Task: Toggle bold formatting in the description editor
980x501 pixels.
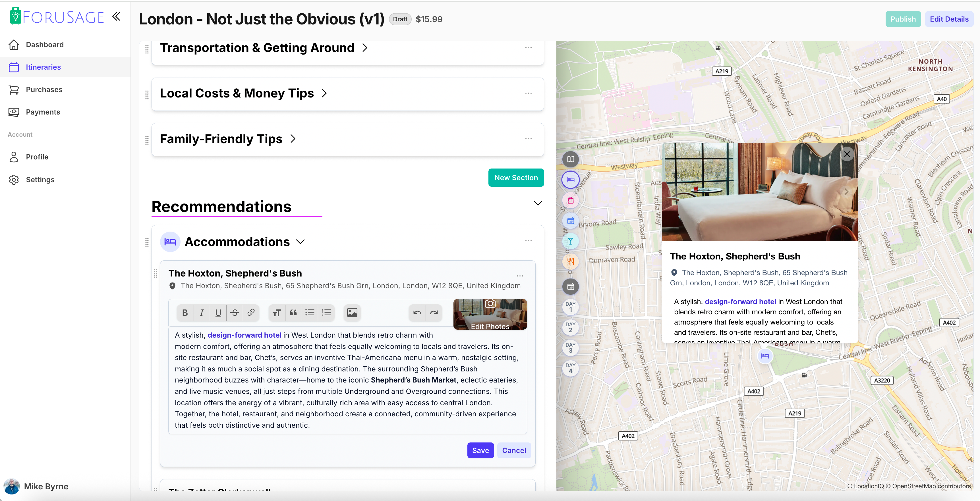Action: [x=185, y=313]
